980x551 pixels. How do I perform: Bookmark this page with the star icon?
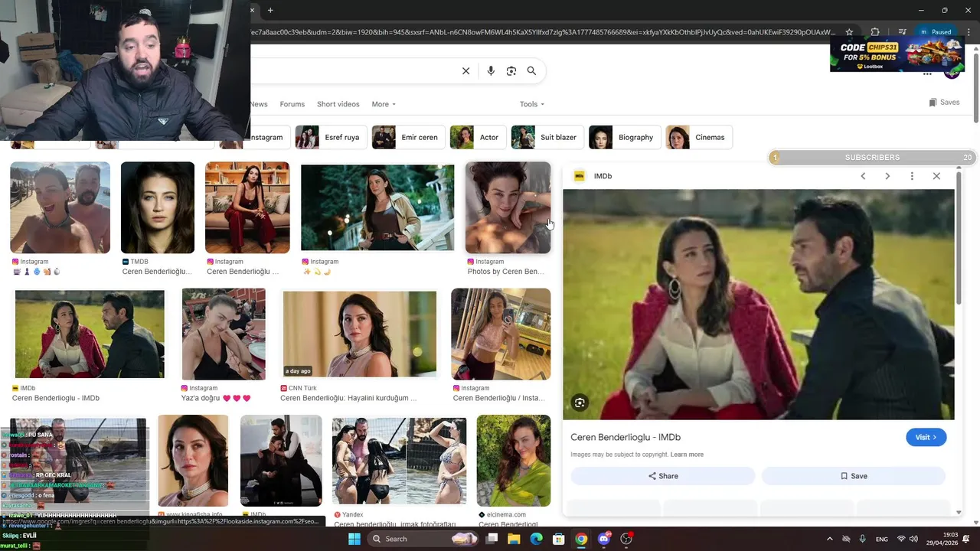[849, 32]
